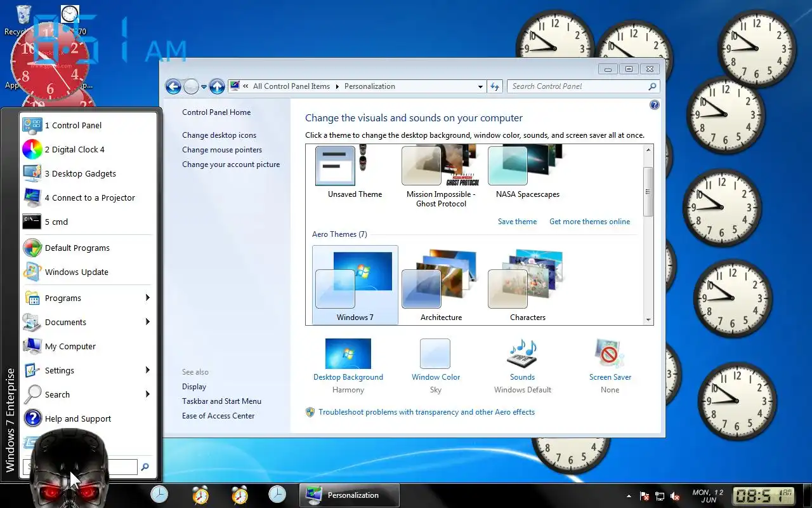Select Mission Impossible Ghost Protocol theme
The width and height of the screenshot is (812, 508).
click(x=442, y=175)
